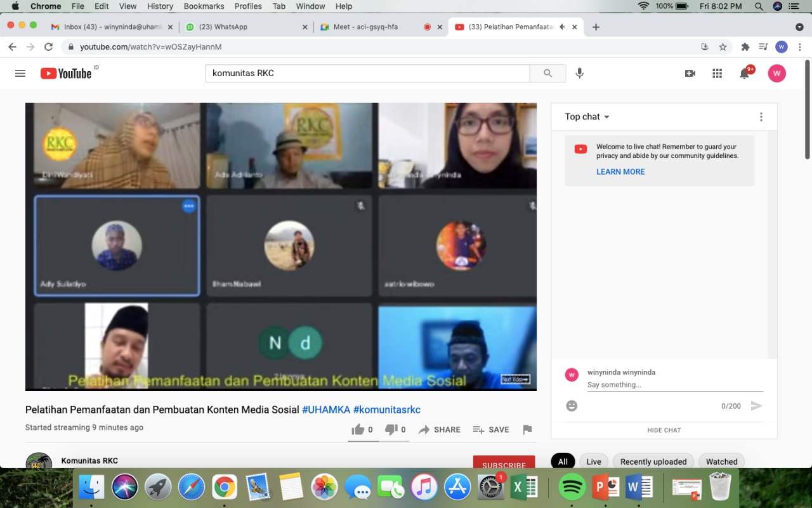
Task: Select the Live filter chip
Action: coord(594,462)
